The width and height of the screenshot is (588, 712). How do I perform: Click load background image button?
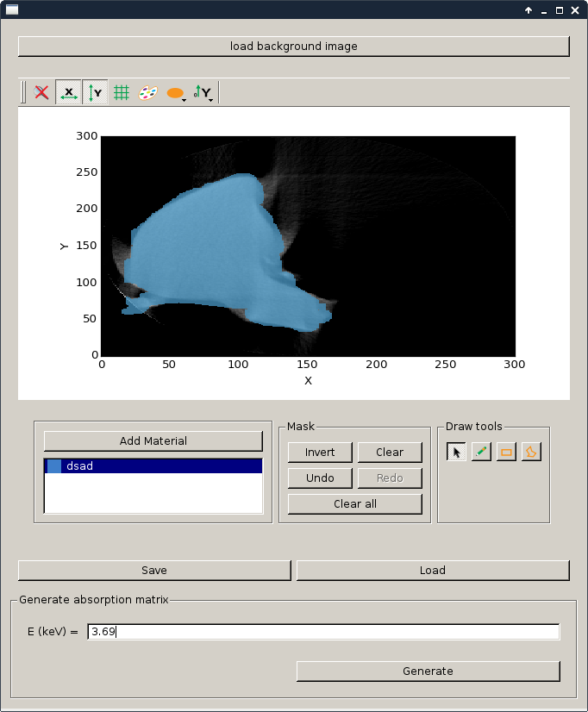point(294,47)
